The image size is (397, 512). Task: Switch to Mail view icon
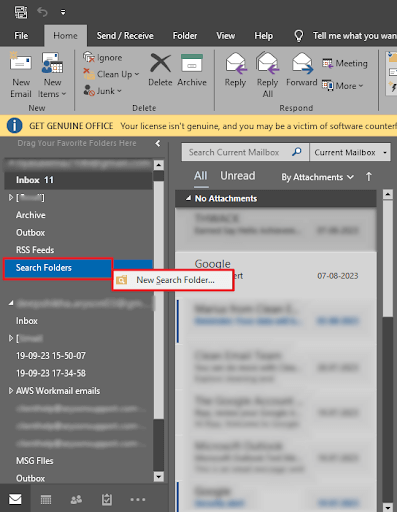tap(15, 499)
